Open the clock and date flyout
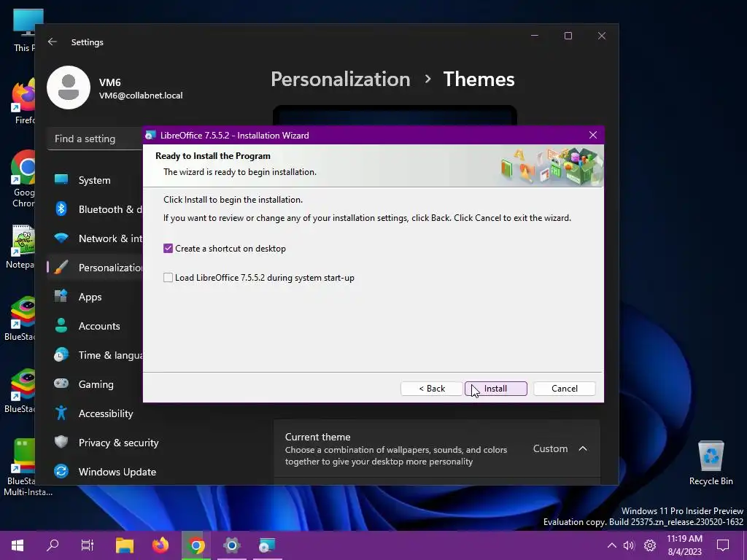 pos(684,545)
